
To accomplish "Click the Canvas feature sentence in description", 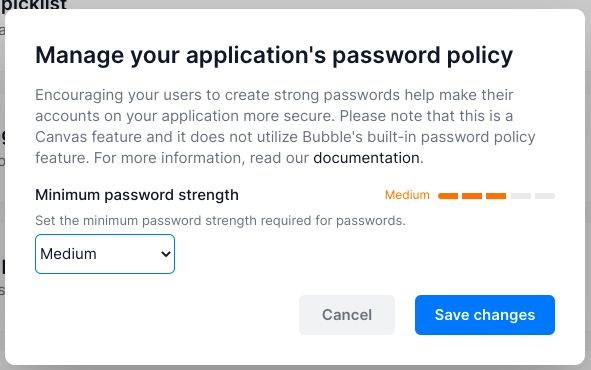I will [x=285, y=137].
